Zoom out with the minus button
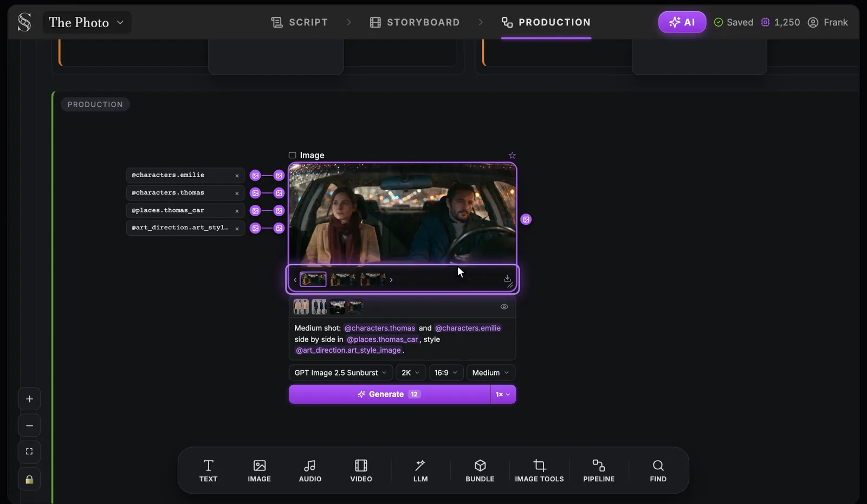This screenshot has height=504, width=867. 29,425
